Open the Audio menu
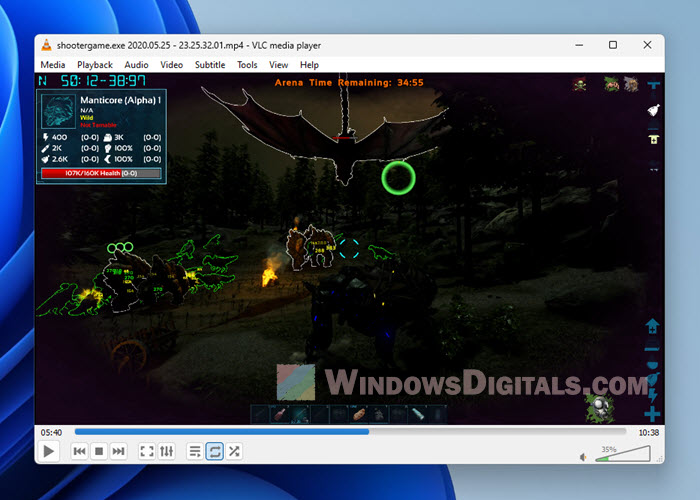The image size is (700, 500). pos(136,65)
